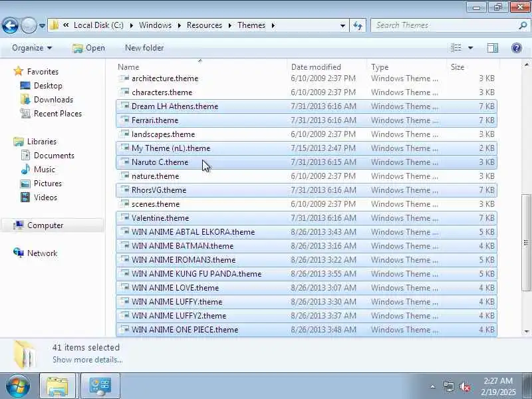This screenshot has height=399, width=532.
Task: Expand the arrow after Resources breadcrumb
Action: [229, 25]
